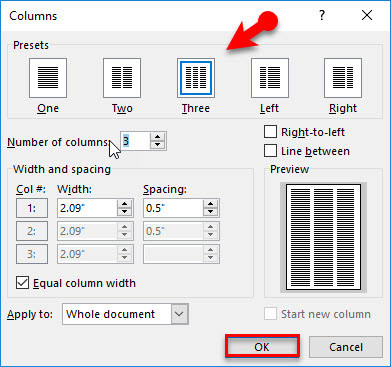Click the Left preset label
The height and width of the screenshot is (367, 391).
[269, 108]
